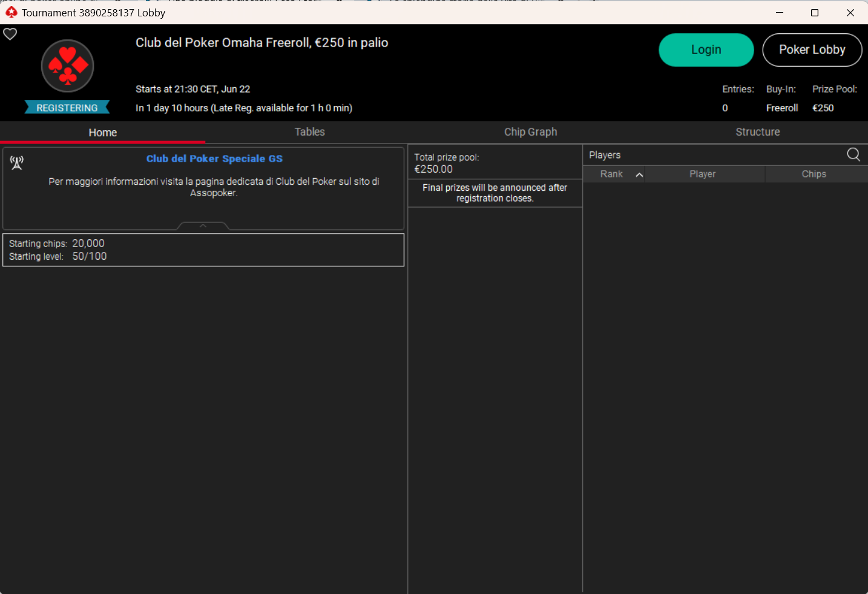Click the Players panel heading

605,155
